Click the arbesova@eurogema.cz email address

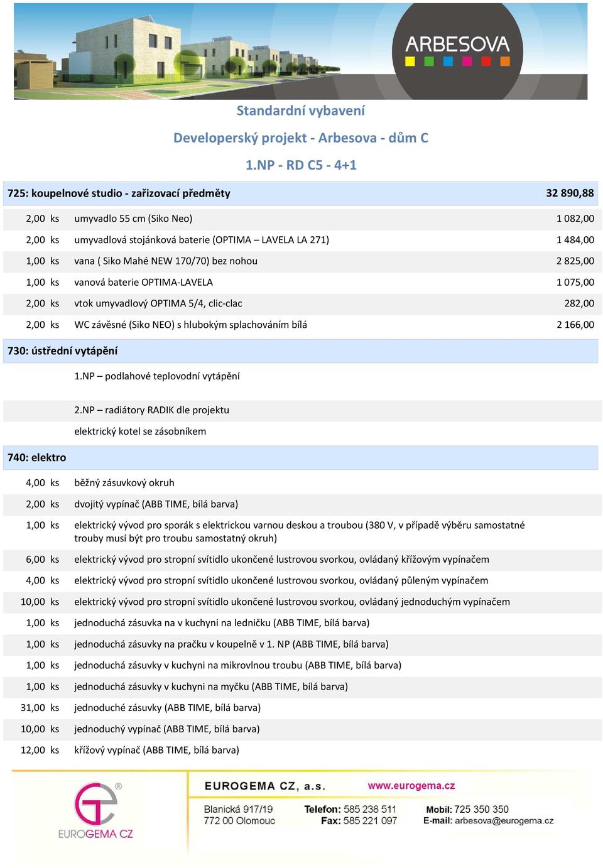pyautogui.click(x=504, y=820)
